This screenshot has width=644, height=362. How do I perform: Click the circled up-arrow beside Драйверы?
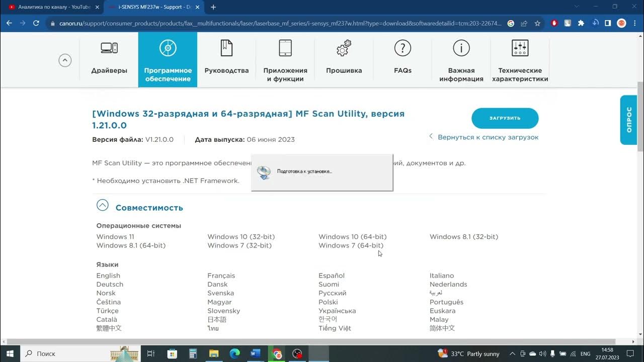pos(65,60)
